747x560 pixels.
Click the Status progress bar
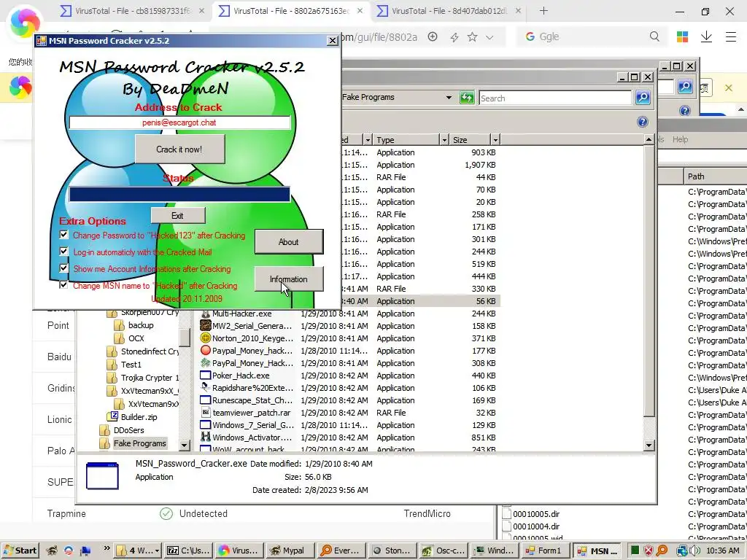179,194
